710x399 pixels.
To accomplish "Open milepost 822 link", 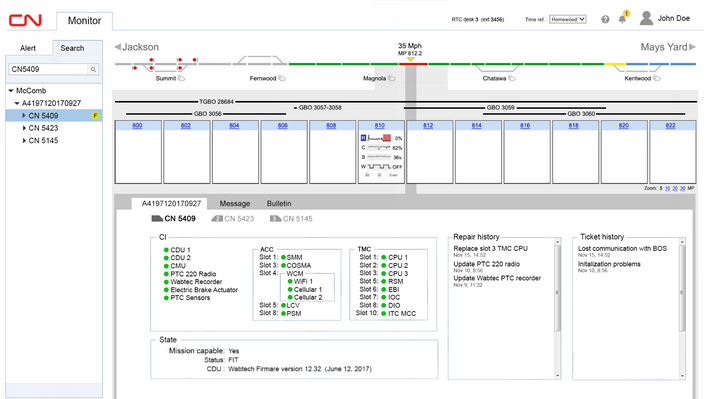I will tap(670, 125).
